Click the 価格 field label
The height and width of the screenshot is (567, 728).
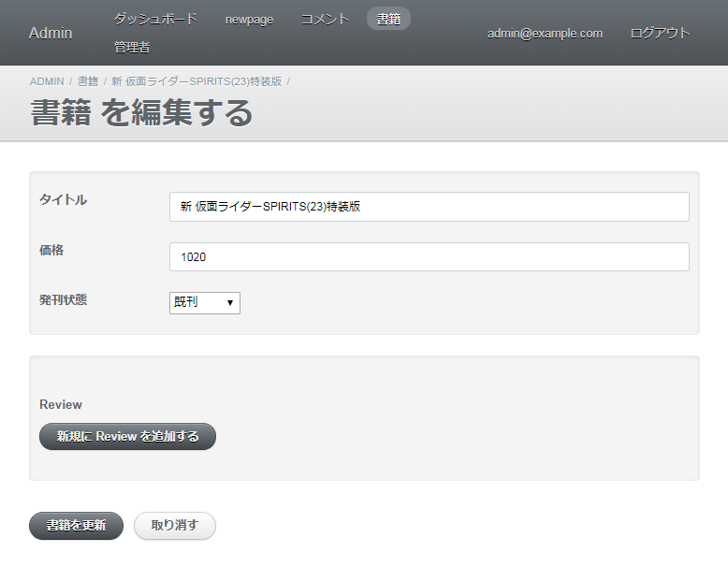pyautogui.click(x=51, y=250)
